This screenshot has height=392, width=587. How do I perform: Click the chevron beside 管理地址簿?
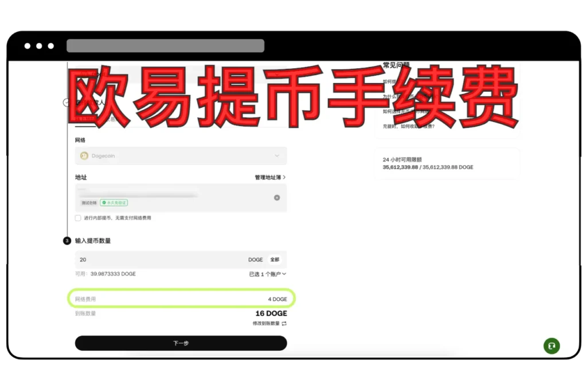click(x=285, y=178)
